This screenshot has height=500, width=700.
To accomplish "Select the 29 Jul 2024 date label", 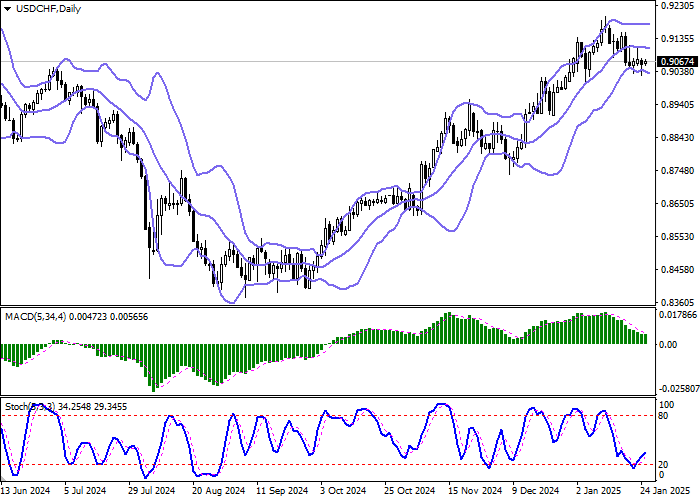I will click(x=153, y=492).
